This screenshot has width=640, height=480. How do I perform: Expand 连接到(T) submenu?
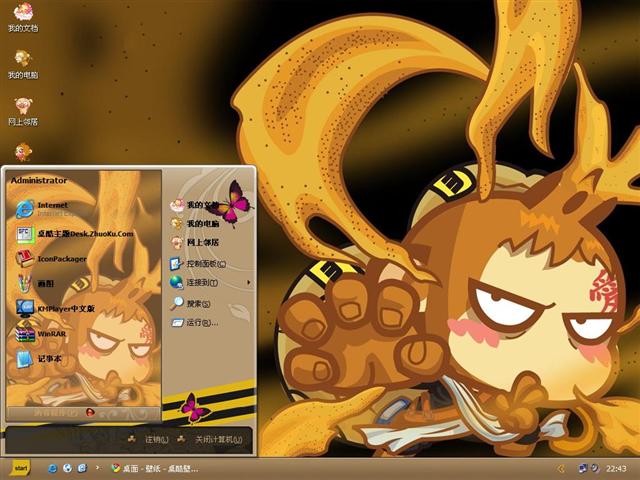point(210,282)
